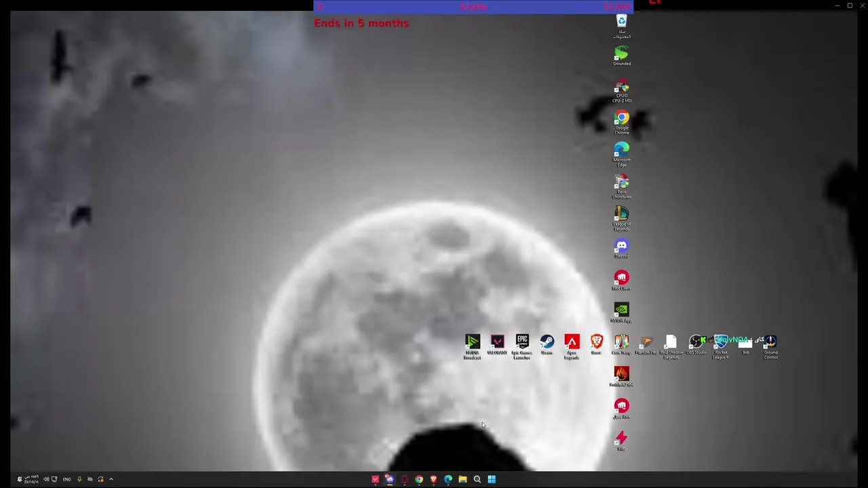868x488 pixels.
Task: Open the taskbar search magnifier
Action: [477, 479]
